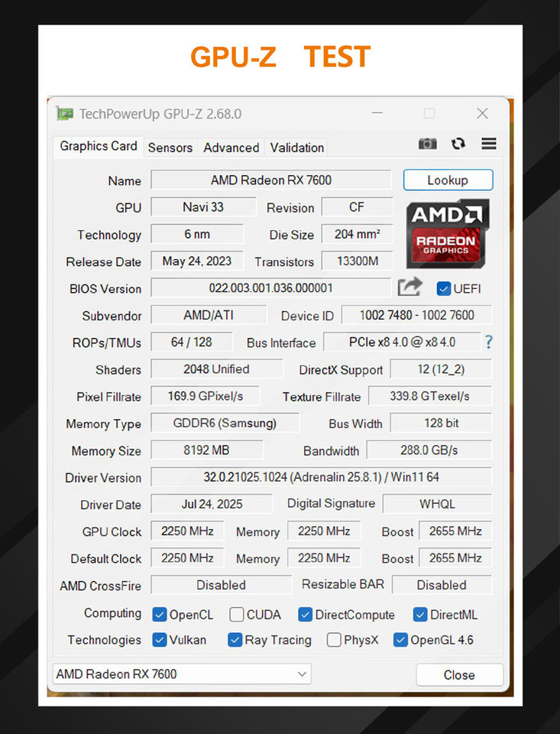Image resolution: width=560 pixels, height=734 pixels.
Task: Toggle the OpenCL checkbox
Action: 160,615
